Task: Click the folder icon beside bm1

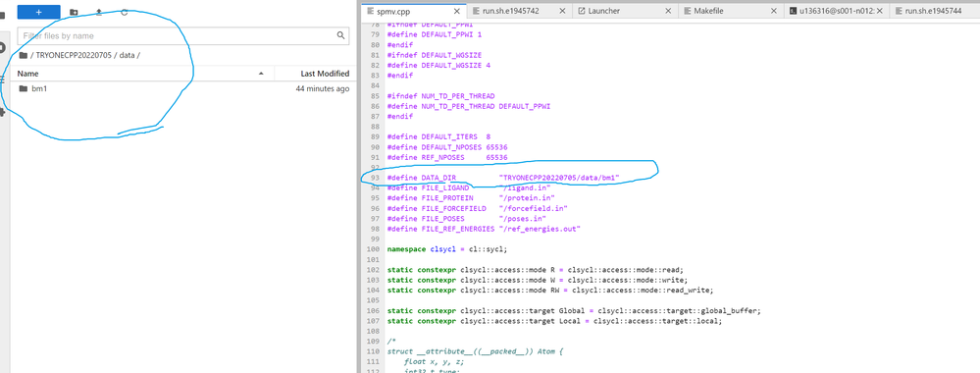Action: click(24, 89)
